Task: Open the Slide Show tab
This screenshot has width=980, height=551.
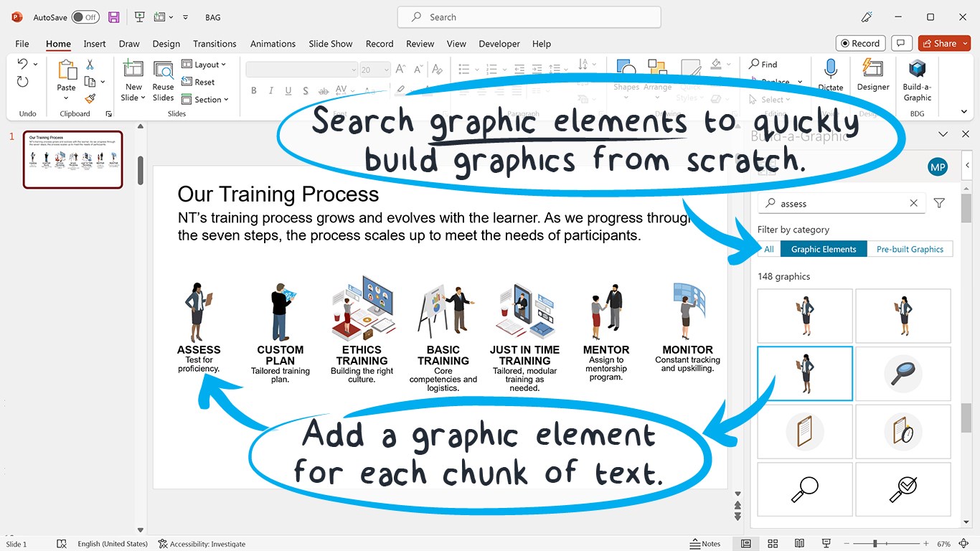Action: coord(331,44)
